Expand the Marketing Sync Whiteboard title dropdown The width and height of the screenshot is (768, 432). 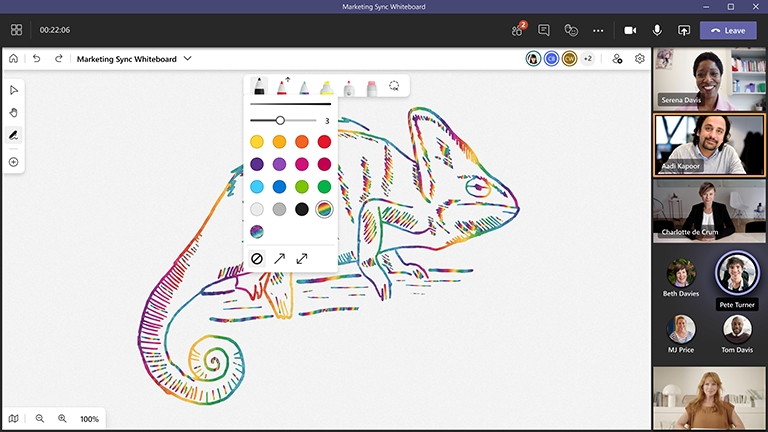[187, 59]
